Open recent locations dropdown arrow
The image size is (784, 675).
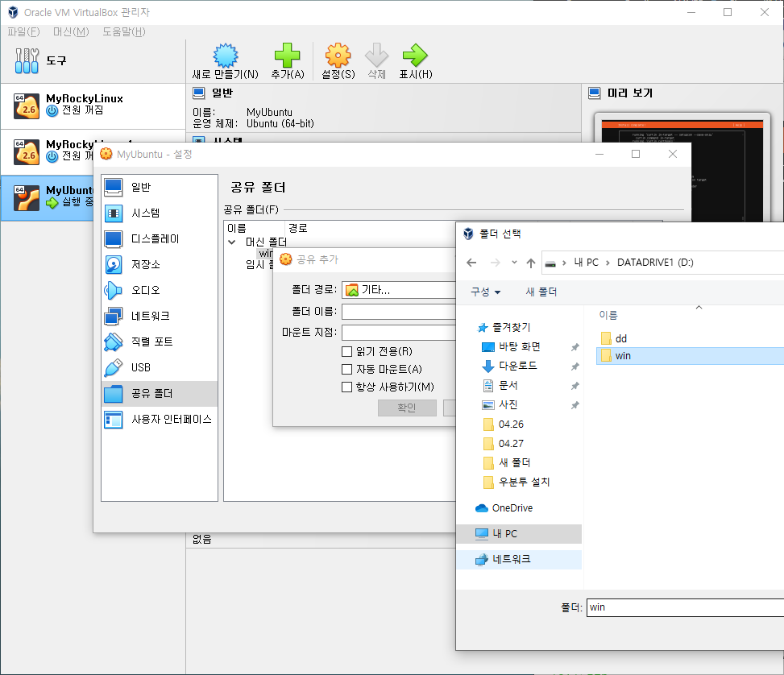[514, 263]
